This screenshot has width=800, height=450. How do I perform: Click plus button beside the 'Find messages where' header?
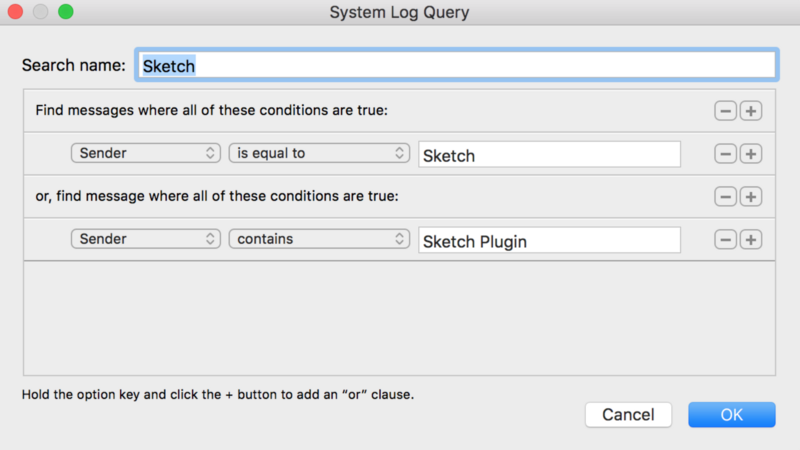click(751, 110)
